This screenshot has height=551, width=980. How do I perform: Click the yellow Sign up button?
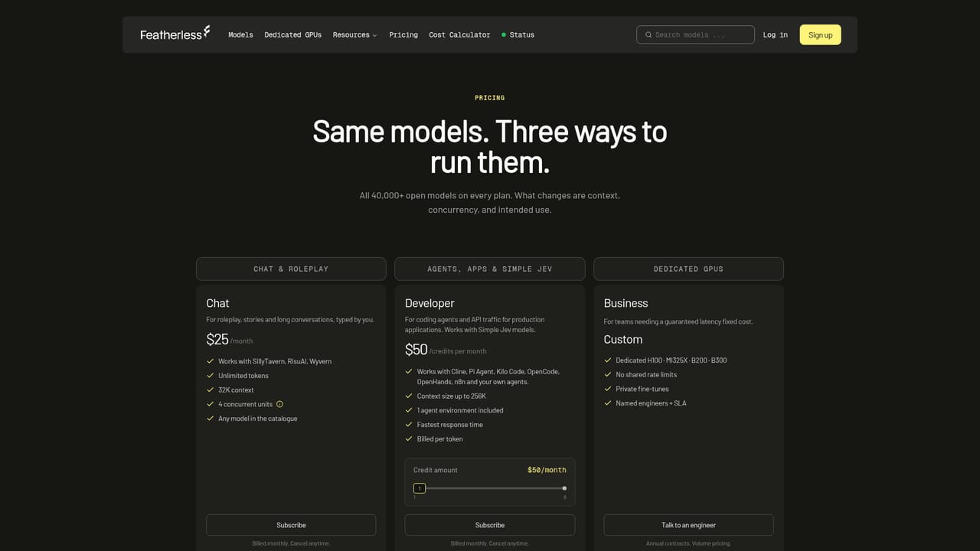[820, 34]
